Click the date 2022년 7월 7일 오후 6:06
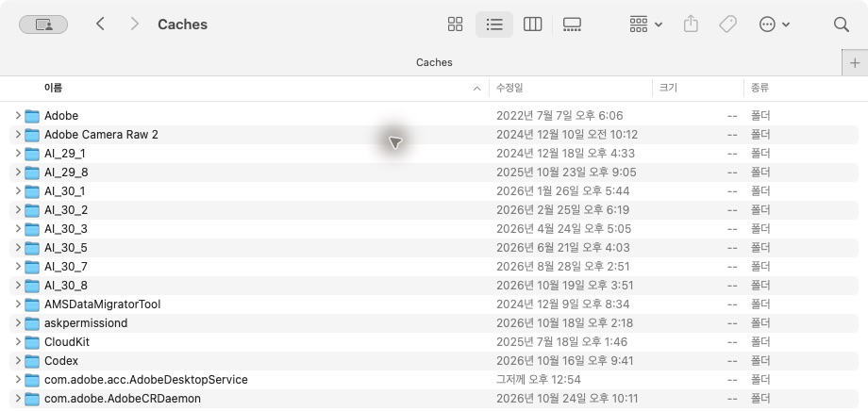The image size is (868, 411). point(559,116)
